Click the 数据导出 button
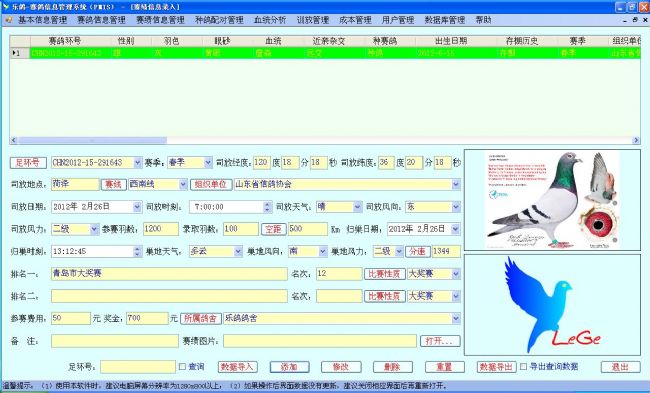Image resolution: width=650 pixels, height=393 pixels. pyautogui.click(x=496, y=367)
